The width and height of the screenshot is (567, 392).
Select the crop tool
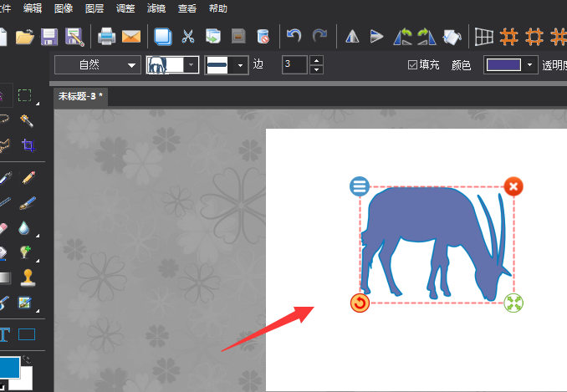pos(28,145)
